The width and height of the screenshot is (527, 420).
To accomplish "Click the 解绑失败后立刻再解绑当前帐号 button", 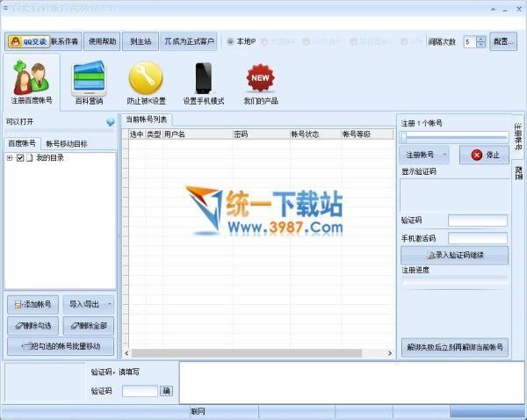I will [454, 347].
